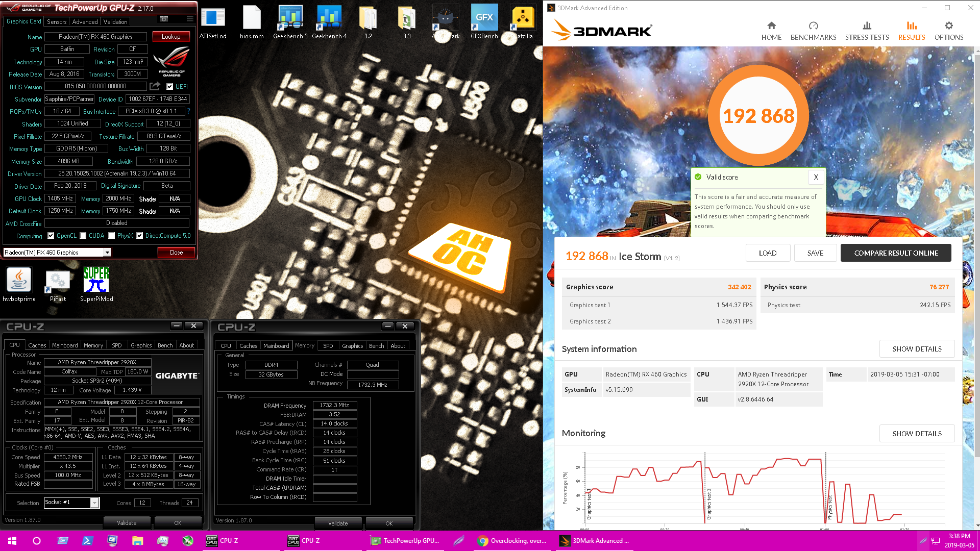The image size is (980, 551).
Task: Open the GPU-Z hamburger menu
Action: click(x=190, y=19)
